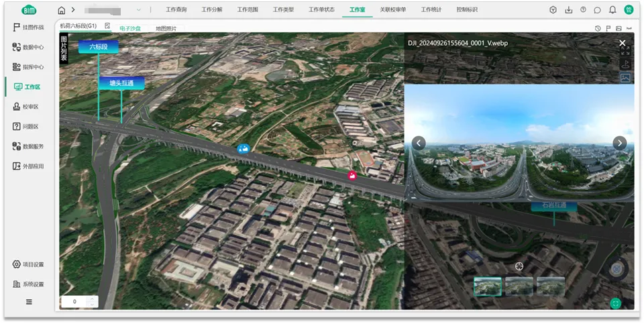
Task: Go to home via house icon
Action: pos(62,10)
